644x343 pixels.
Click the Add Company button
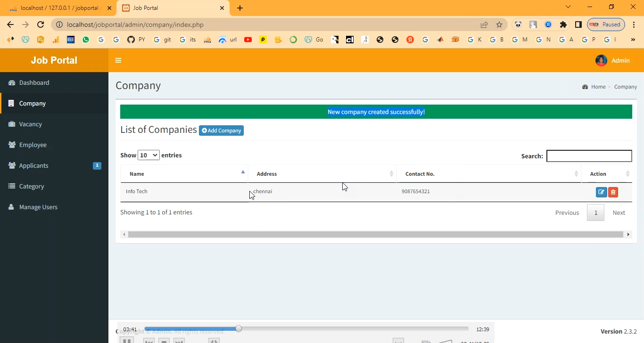[x=221, y=131]
